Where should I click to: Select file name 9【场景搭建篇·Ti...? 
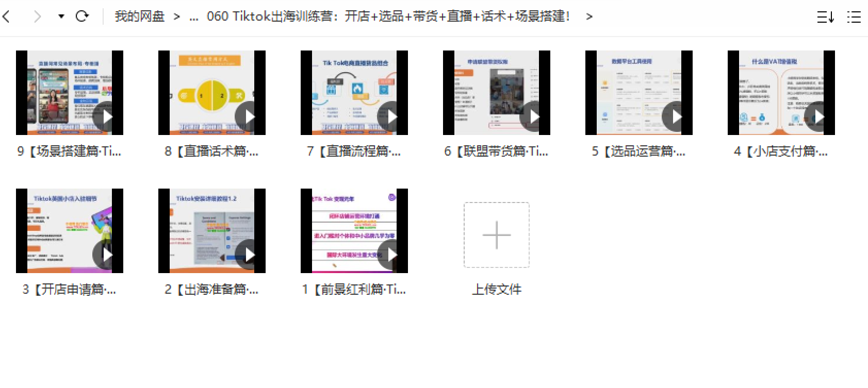(70, 151)
